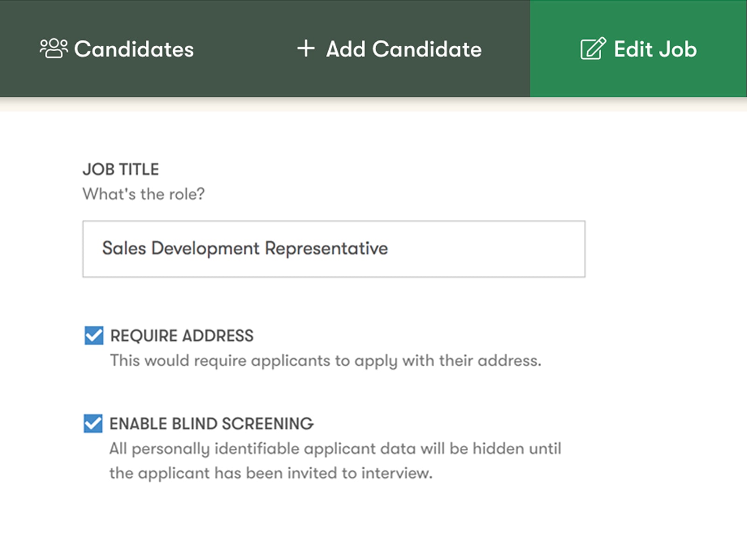Click the plus icon beside Add Candidate
Viewport: 747px width, 560px height.
tap(306, 49)
